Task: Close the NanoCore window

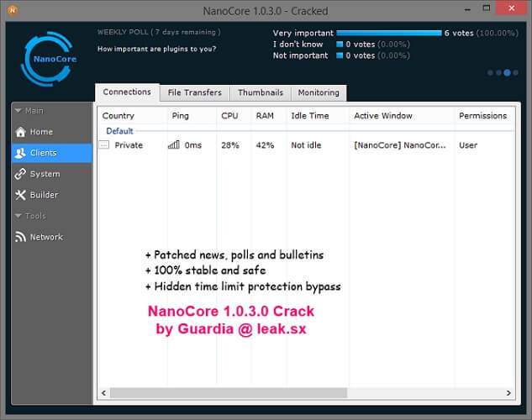Action: [512, 8]
